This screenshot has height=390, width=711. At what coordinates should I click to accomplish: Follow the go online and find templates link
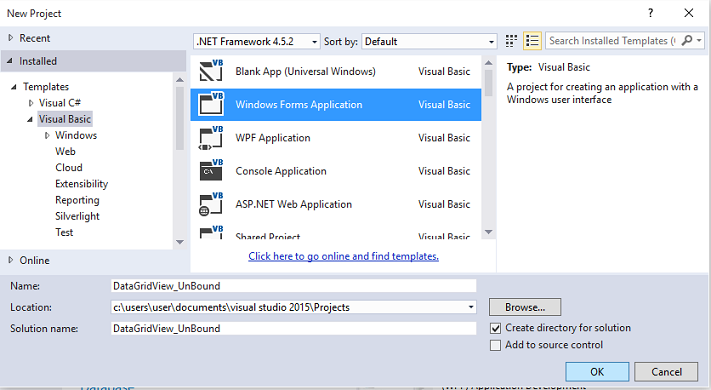tap(343, 256)
